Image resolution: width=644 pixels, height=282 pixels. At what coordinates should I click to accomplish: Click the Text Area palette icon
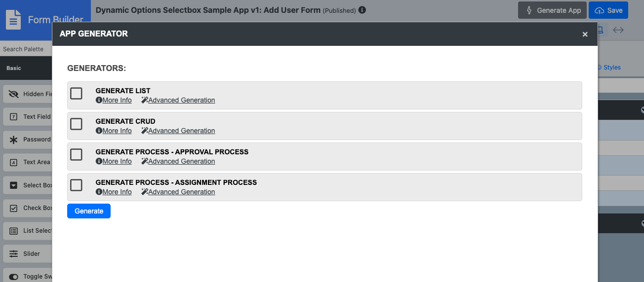click(13, 162)
